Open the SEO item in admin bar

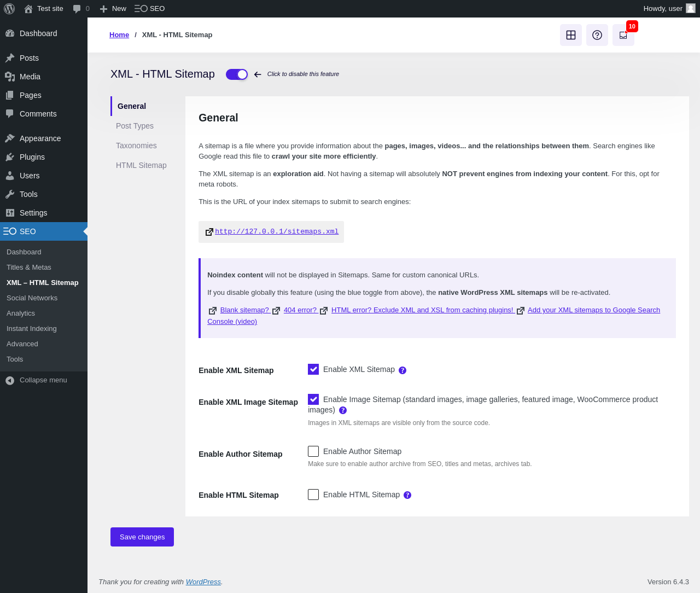[x=150, y=9]
